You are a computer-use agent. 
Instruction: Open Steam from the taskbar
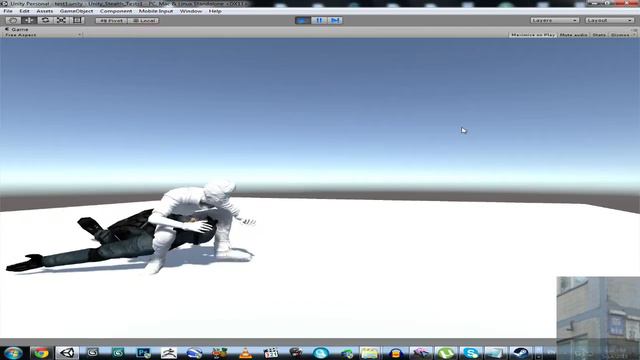coord(520,353)
